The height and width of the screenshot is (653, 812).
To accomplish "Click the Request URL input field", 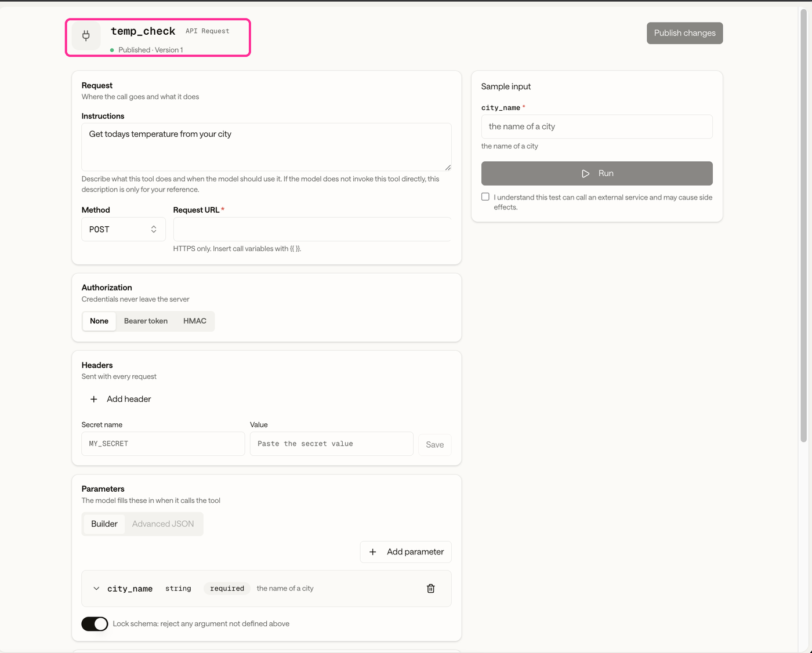I will (312, 229).
